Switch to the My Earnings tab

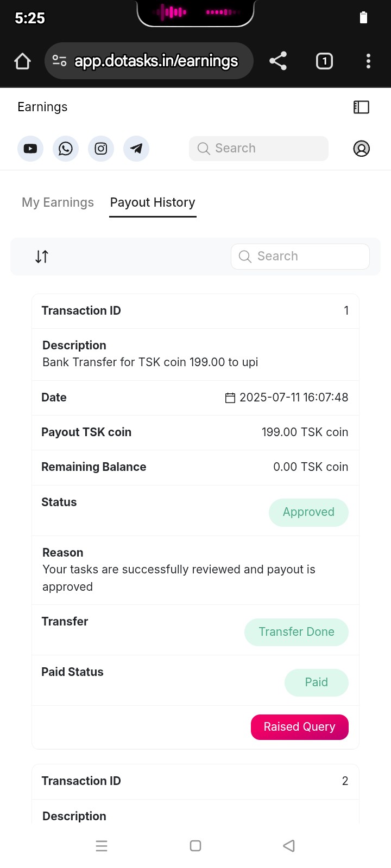58,202
